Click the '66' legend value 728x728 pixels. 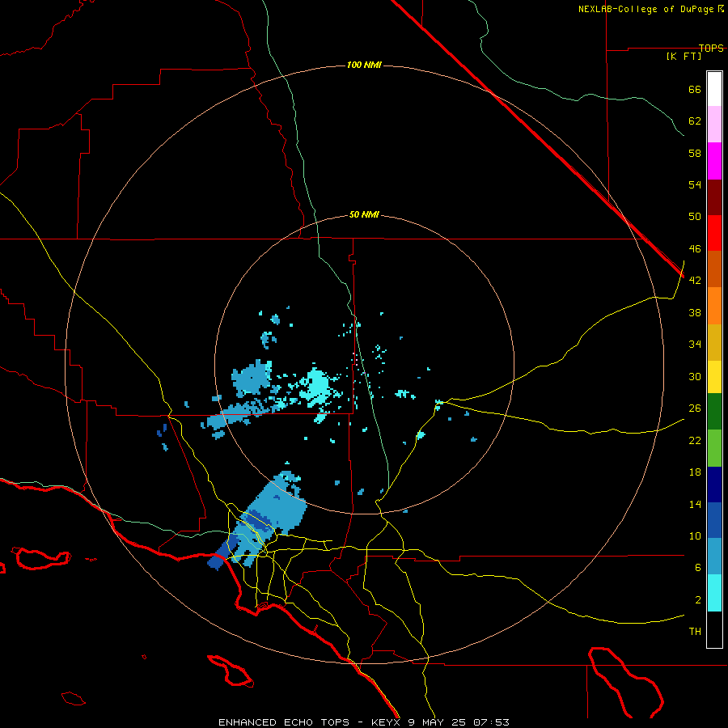tap(695, 89)
